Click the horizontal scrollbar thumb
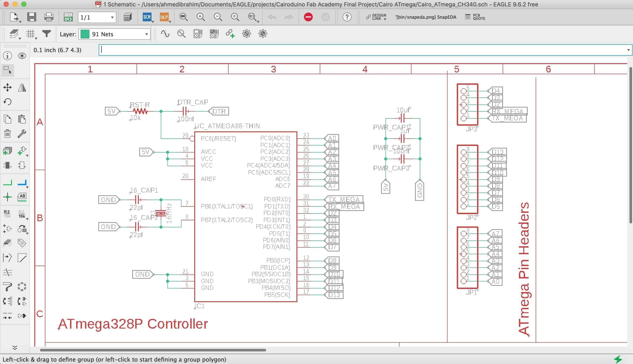Viewport: 633px width, 364px height. [x=153, y=350]
